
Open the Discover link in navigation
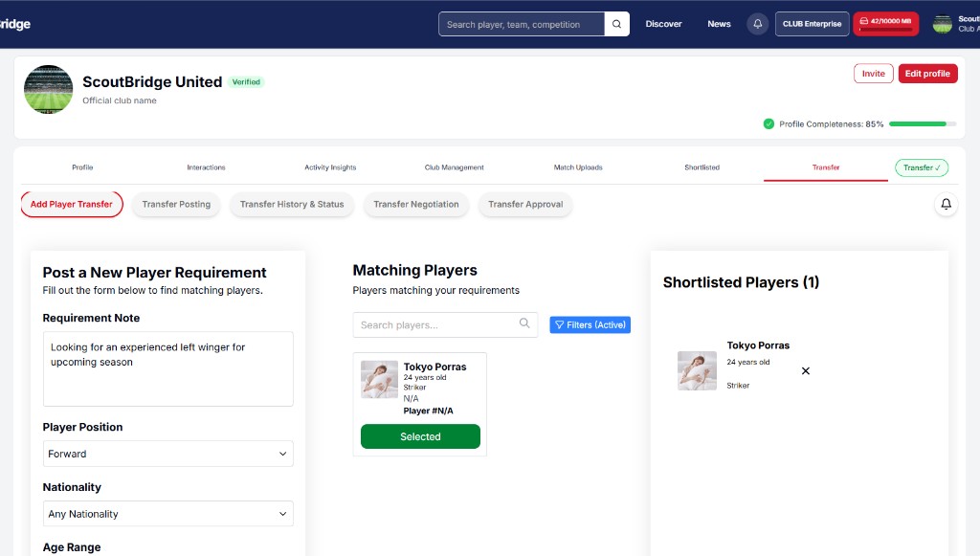point(664,24)
